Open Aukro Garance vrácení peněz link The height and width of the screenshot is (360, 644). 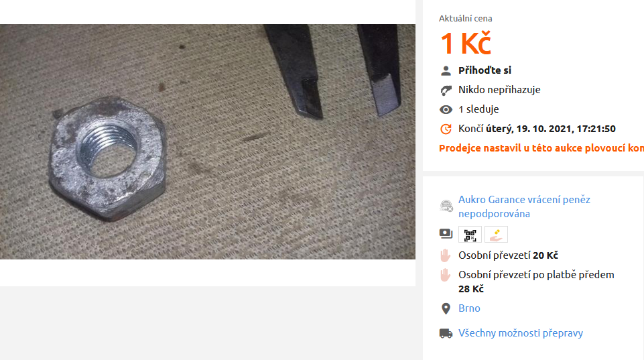coord(524,206)
